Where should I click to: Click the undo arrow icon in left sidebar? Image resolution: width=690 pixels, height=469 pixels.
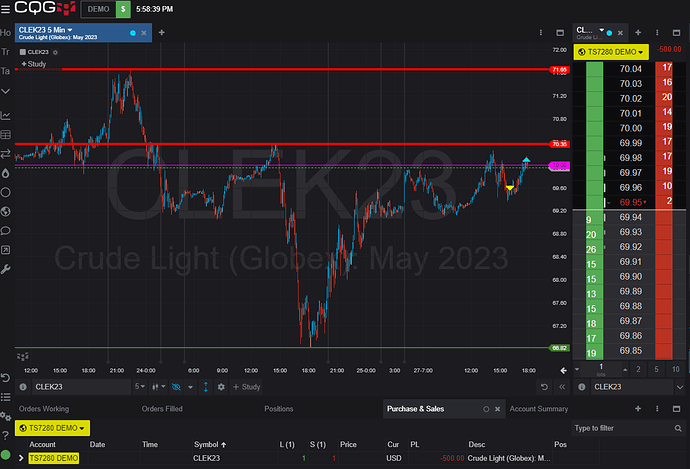click(x=6, y=378)
